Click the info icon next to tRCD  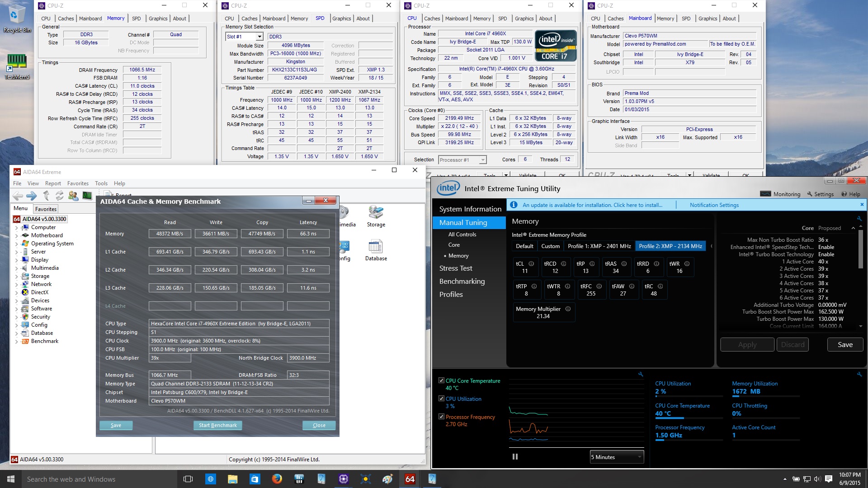(x=564, y=263)
